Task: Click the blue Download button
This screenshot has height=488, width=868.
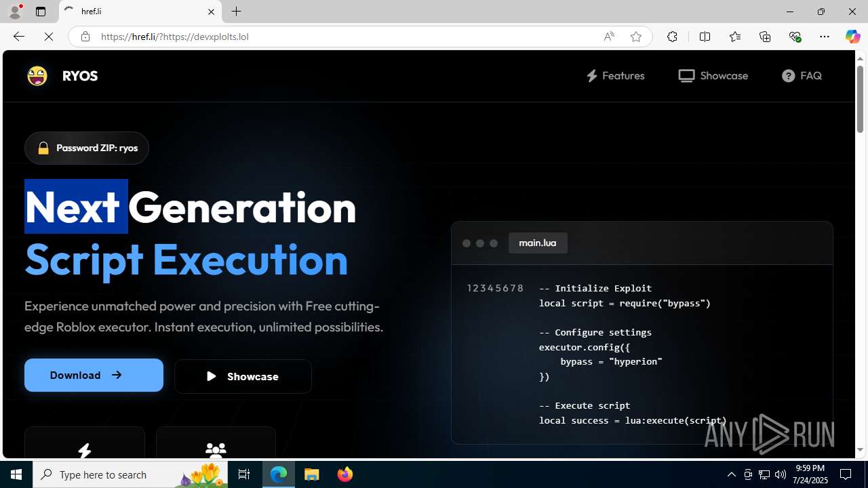Action: (x=94, y=375)
